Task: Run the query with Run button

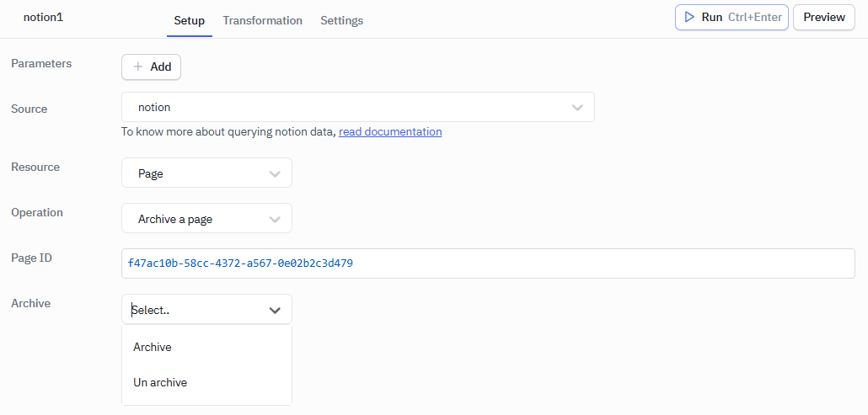Action: (731, 17)
